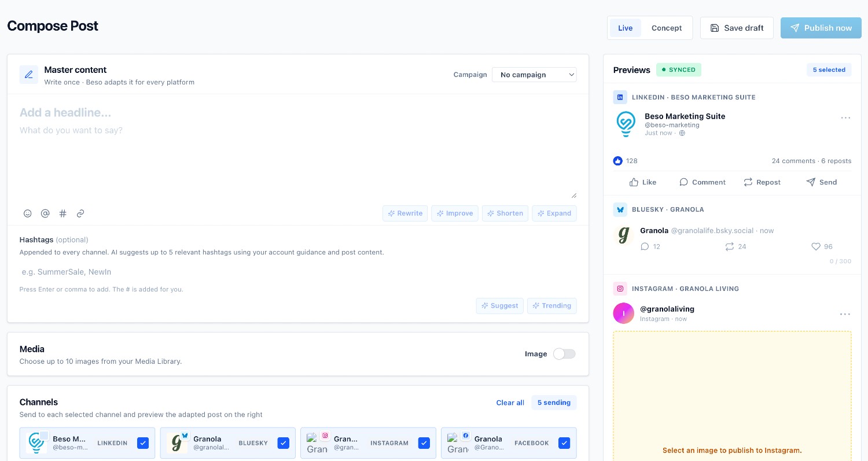Click the '0 / 300' character counter
The width and height of the screenshot is (868, 461).
coord(840,261)
